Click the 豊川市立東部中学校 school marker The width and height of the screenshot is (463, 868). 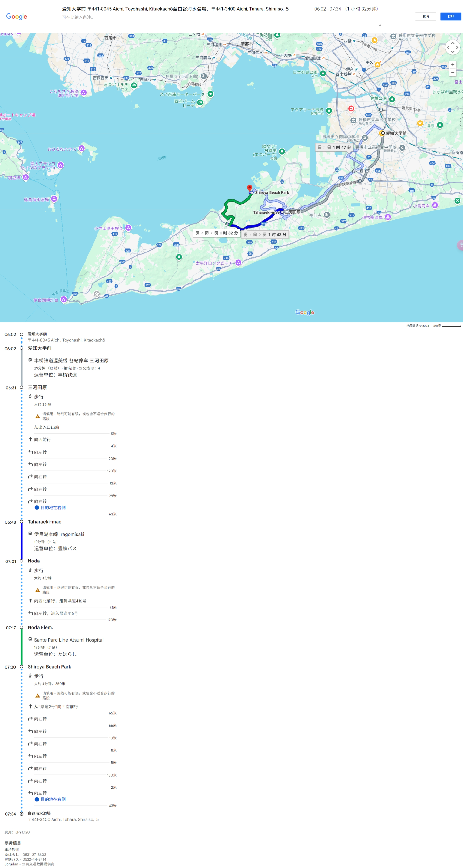tap(393, 36)
